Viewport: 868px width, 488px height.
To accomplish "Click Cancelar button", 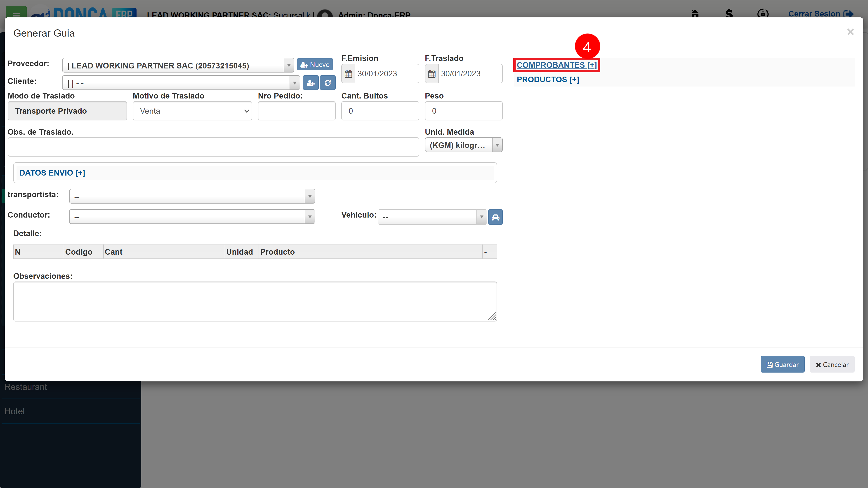I will (x=832, y=364).
